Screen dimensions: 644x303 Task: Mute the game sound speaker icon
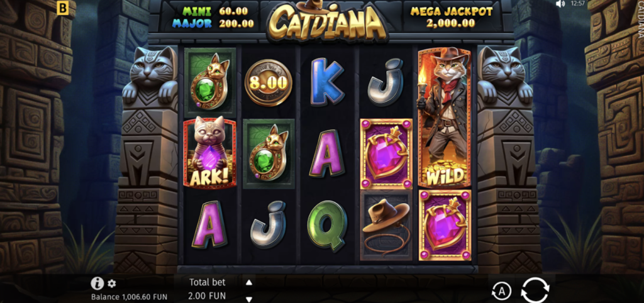coord(560,4)
